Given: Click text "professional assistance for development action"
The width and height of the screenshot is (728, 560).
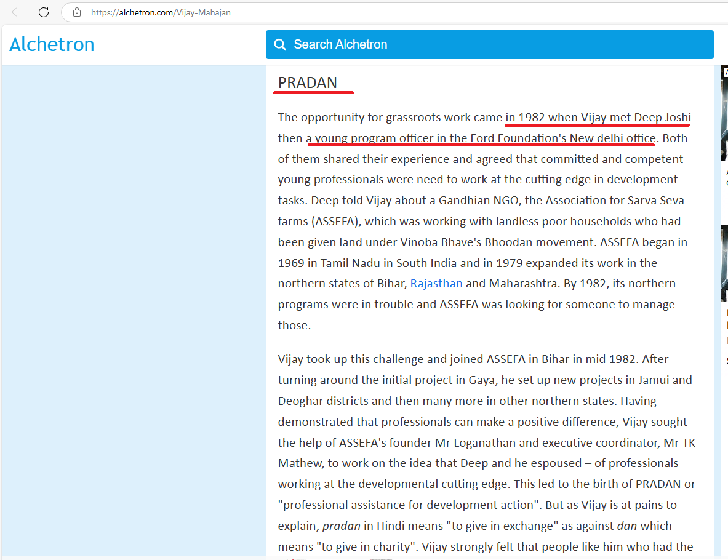Looking at the screenshot, I should (409, 505).
